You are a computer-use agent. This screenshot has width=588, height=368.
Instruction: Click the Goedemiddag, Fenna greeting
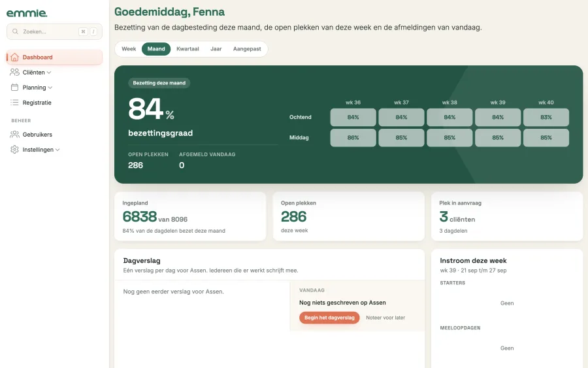169,12
